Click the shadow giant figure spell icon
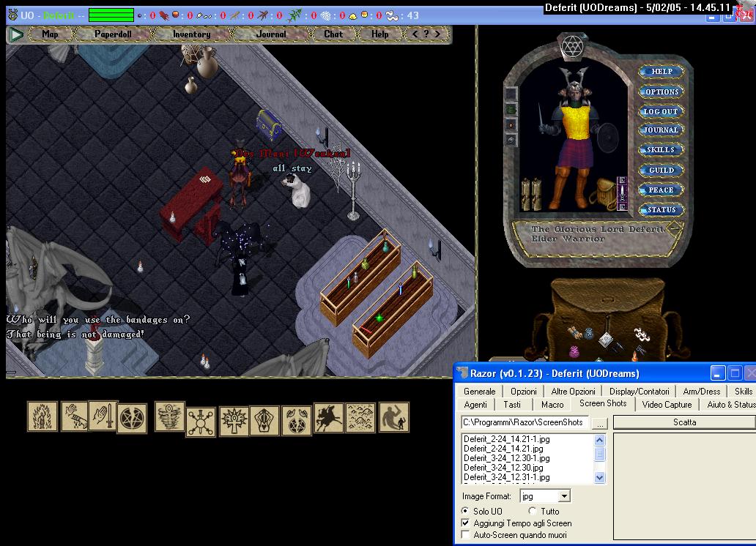 coord(394,417)
